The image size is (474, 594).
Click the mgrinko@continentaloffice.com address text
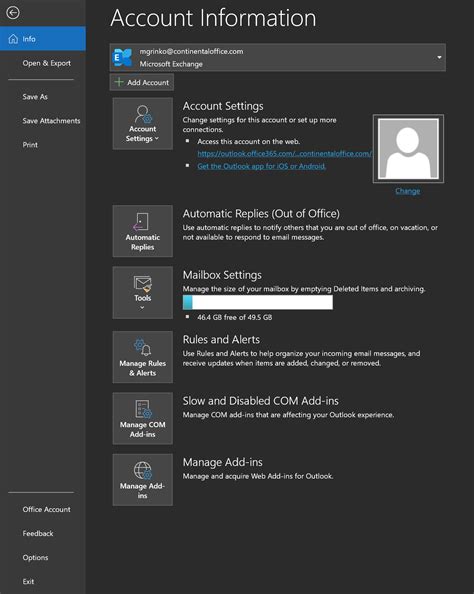[x=191, y=51]
